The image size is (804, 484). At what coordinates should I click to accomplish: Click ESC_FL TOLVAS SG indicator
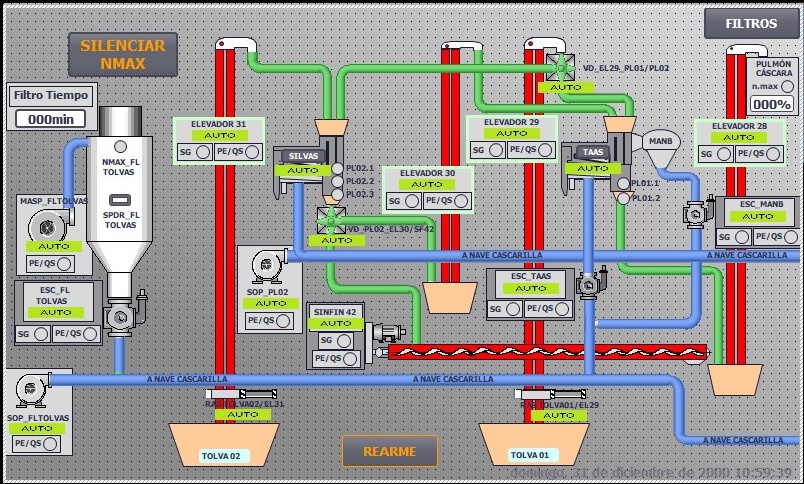point(41,334)
